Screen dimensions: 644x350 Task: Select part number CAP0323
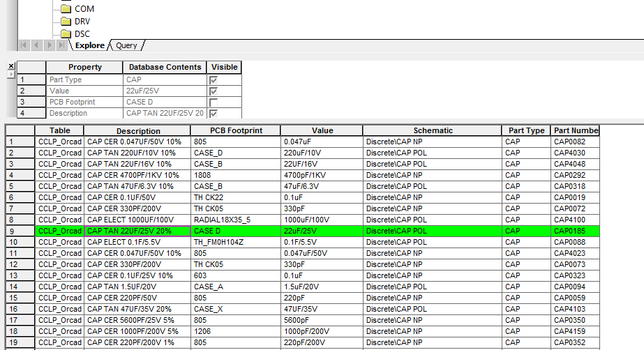coord(575,275)
